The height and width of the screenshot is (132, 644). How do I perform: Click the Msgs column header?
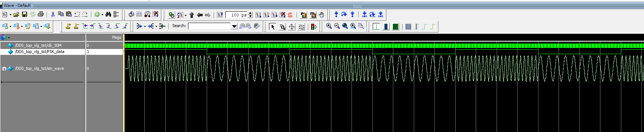coord(117,37)
